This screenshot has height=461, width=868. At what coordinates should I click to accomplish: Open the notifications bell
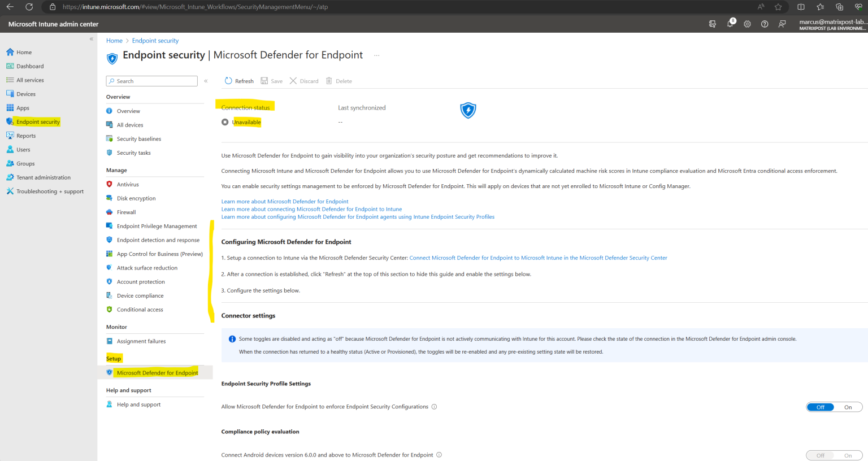(730, 24)
